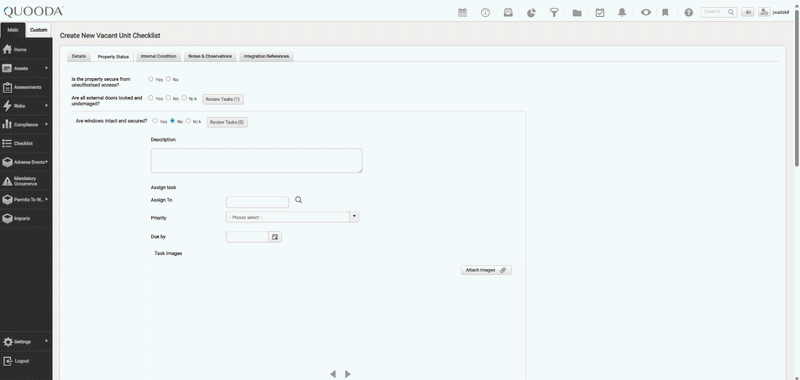Click the next image right arrow

[x=347, y=374]
